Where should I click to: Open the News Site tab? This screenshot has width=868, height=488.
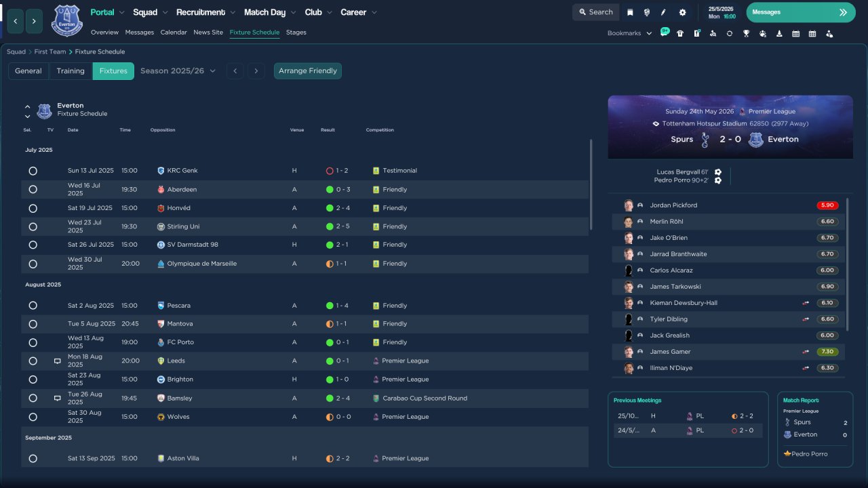(208, 33)
